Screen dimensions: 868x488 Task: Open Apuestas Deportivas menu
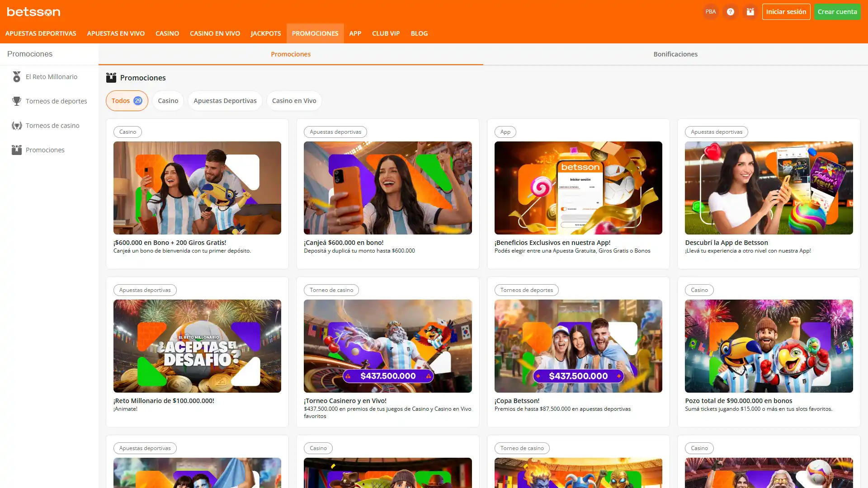41,33
